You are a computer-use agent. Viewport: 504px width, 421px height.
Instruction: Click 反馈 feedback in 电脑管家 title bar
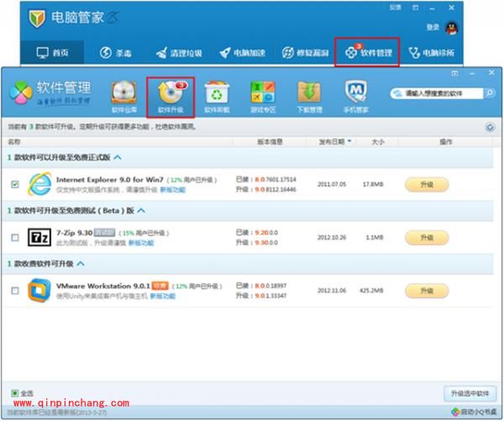click(x=396, y=8)
